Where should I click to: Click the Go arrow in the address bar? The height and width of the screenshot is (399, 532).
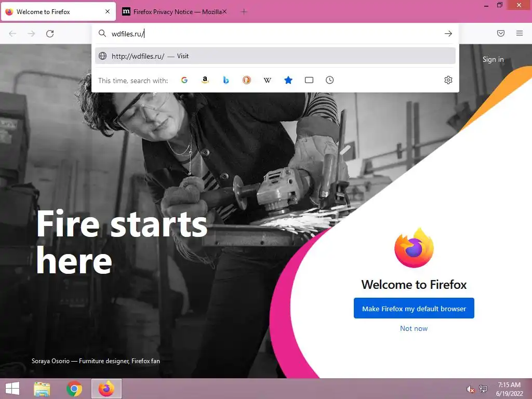[448, 34]
